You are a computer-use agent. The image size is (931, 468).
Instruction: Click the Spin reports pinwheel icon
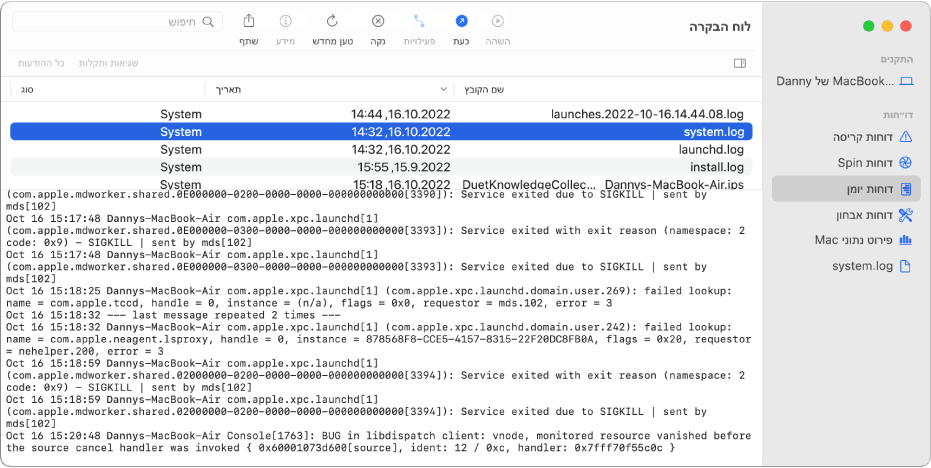pos(905,163)
